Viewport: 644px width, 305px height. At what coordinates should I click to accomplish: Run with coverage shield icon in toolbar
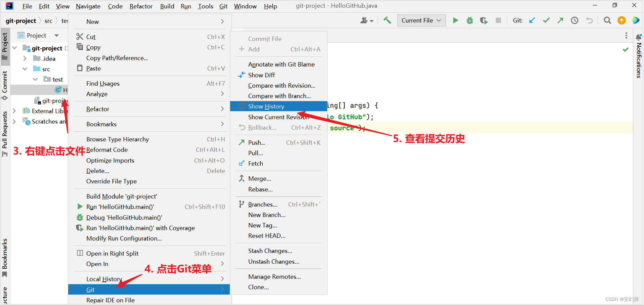(x=484, y=20)
